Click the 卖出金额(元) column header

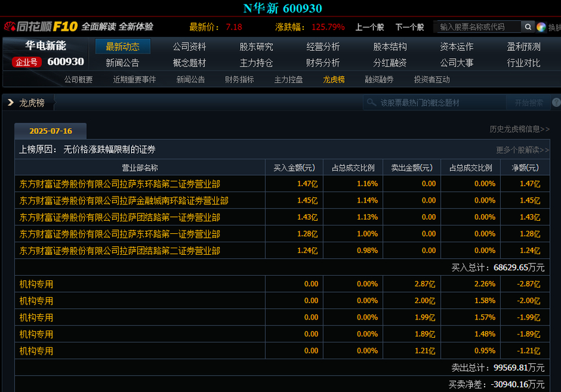(x=412, y=167)
